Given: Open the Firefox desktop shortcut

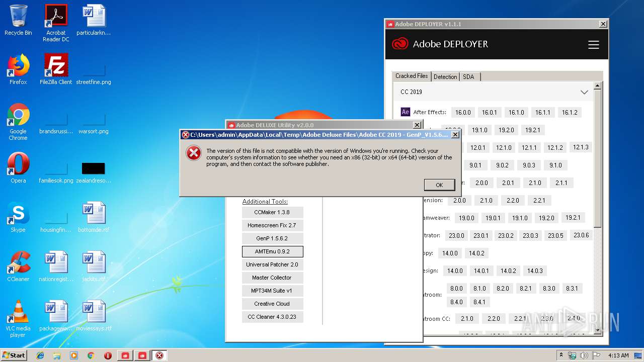Looking at the screenshot, I should 18,69.
